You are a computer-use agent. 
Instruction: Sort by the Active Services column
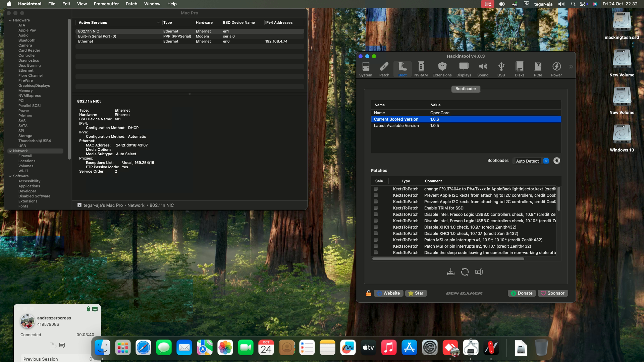[x=119, y=22]
